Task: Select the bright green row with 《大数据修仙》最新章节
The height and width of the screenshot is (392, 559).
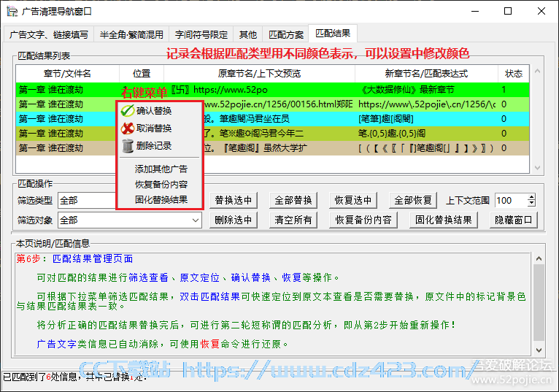Action: click(x=273, y=90)
